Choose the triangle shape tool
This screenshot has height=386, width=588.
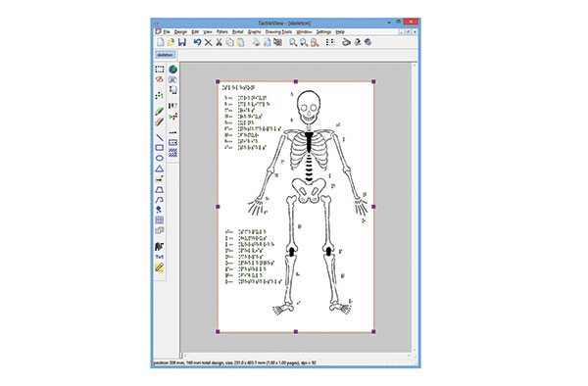click(x=160, y=169)
